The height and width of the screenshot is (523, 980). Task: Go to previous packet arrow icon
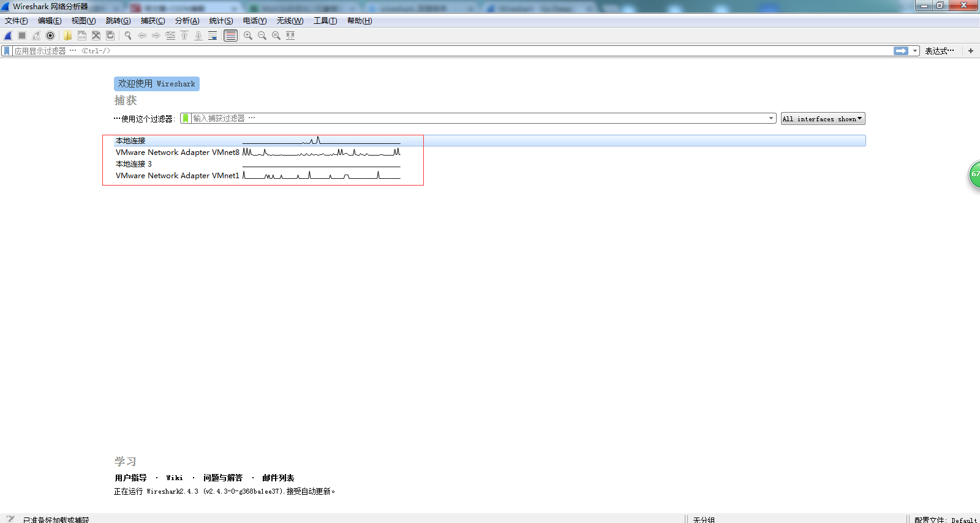click(x=142, y=36)
